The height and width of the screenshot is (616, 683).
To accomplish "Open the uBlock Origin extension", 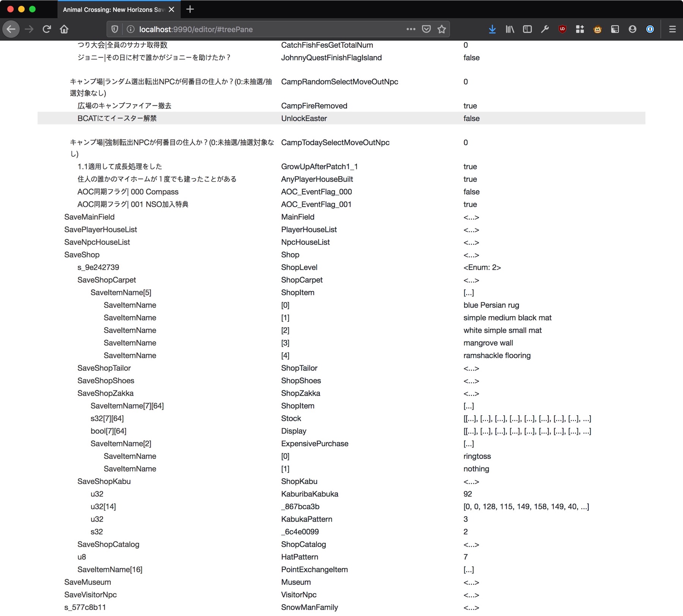I will 562,29.
